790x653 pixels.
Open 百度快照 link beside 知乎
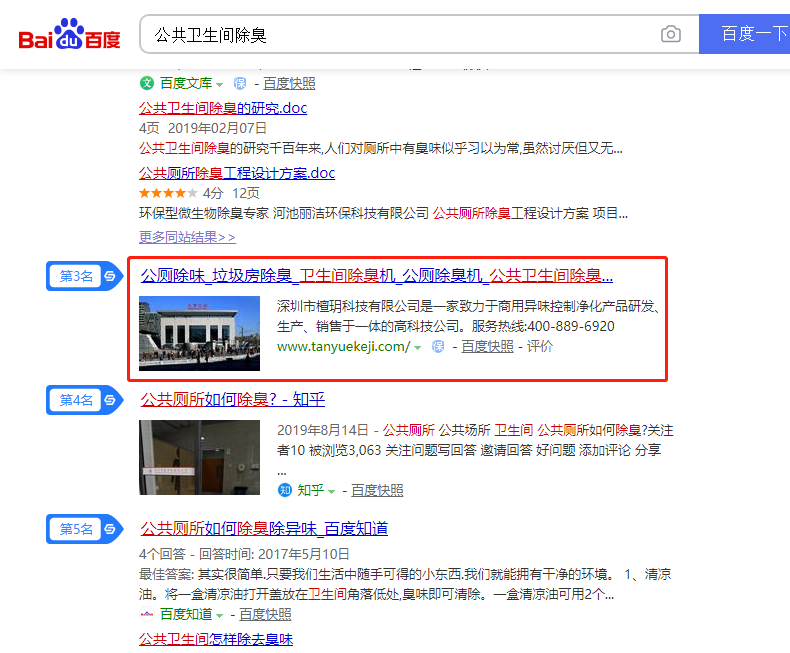[x=377, y=490]
